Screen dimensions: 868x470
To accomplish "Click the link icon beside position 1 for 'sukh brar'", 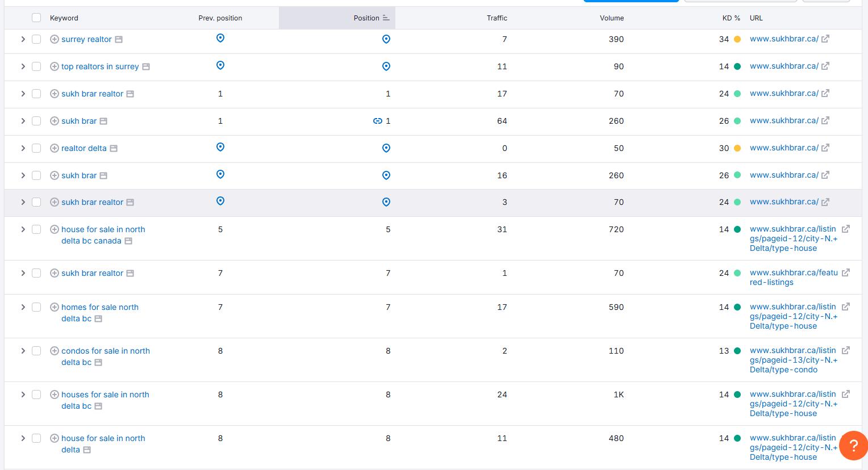I will point(377,121).
